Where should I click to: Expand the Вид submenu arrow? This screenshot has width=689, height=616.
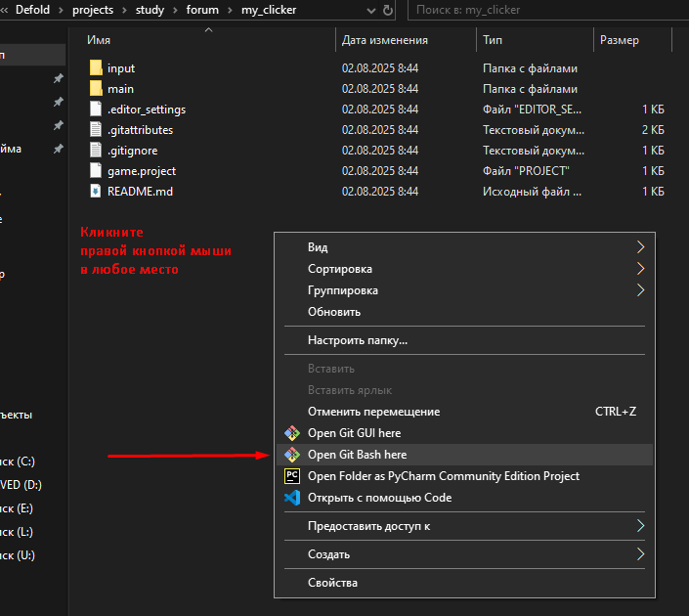[641, 246]
